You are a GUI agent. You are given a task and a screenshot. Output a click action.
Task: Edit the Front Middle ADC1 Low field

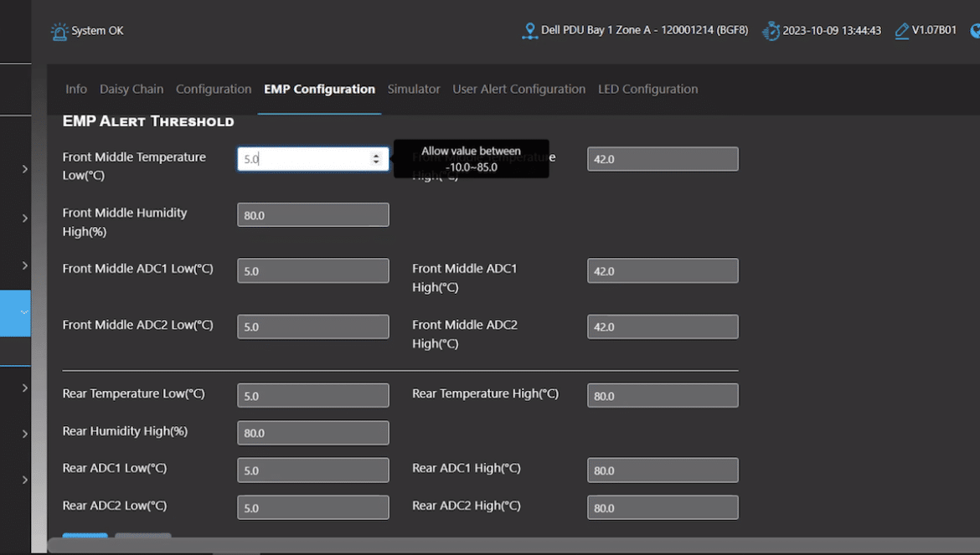[313, 271]
